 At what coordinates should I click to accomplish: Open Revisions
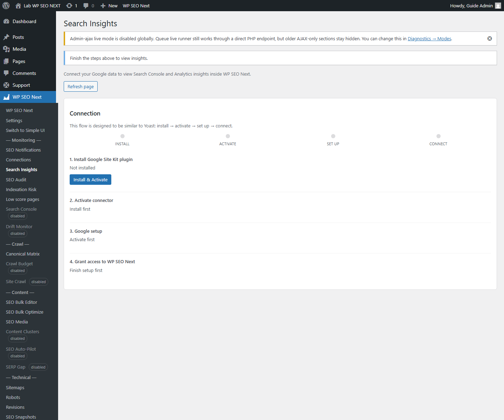tap(15, 407)
